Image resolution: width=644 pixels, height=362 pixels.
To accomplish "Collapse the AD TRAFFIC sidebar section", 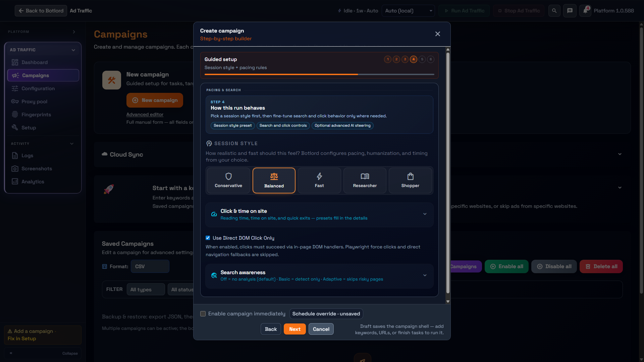I will coord(73,50).
